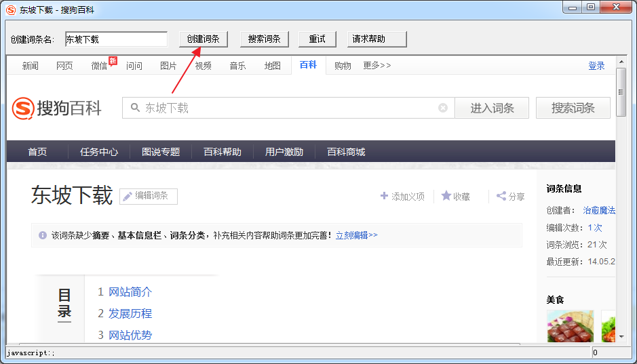The height and width of the screenshot is (364, 637).
Task: Click the 词条信息 heading
Action: point(564,188)
